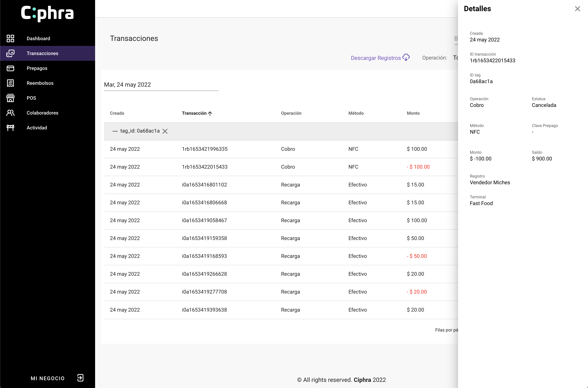The height and width of the screenshot is (388, 588).
Task: Click the Prepagos card icon
Action: pos(10,68)
